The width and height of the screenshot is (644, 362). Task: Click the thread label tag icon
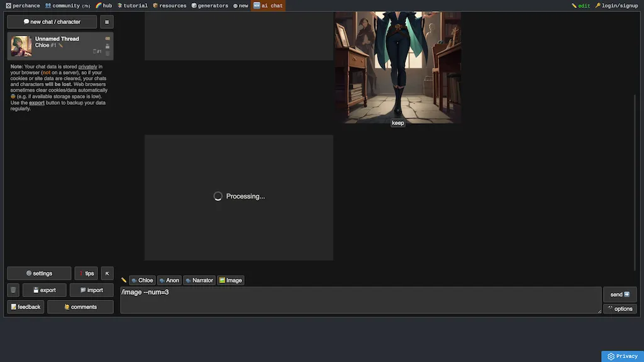pos(108,38)
